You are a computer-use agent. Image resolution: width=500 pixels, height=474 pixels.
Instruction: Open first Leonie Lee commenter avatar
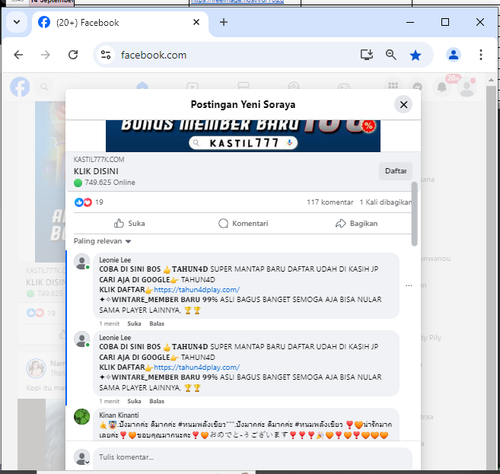[x=82, y=262]
